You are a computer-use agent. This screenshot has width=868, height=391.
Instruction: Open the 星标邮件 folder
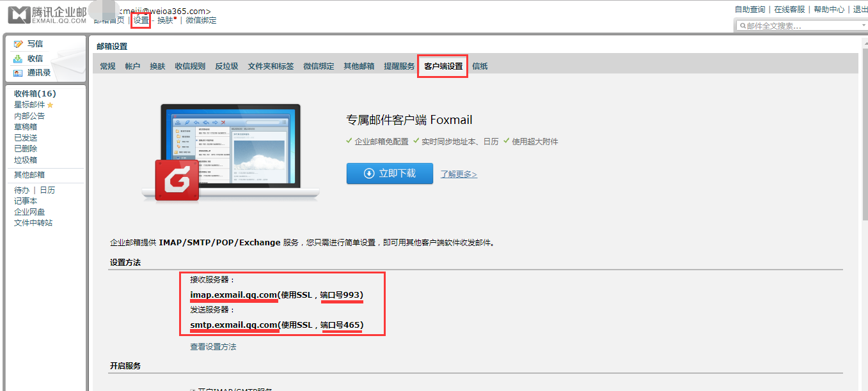point(29,105)
